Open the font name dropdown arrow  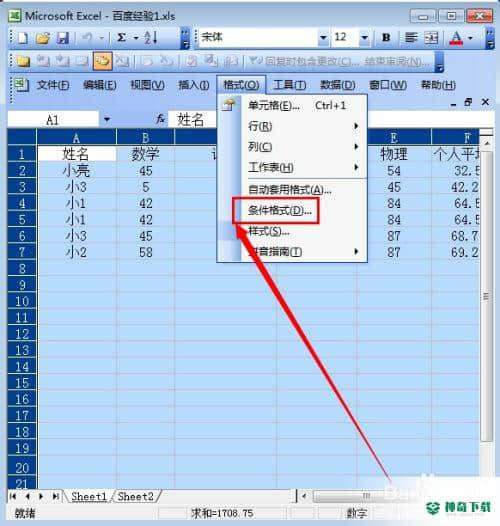coord(323,38)
